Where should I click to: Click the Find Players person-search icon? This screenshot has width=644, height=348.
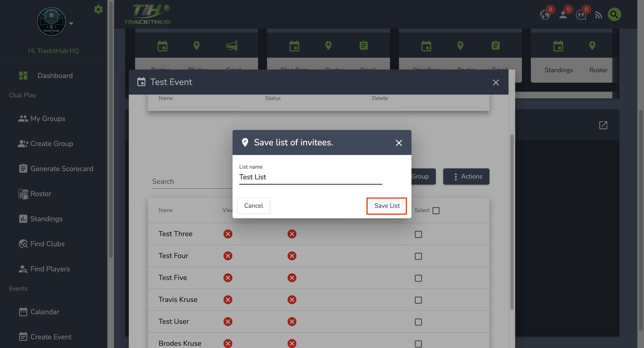point(23,269)
